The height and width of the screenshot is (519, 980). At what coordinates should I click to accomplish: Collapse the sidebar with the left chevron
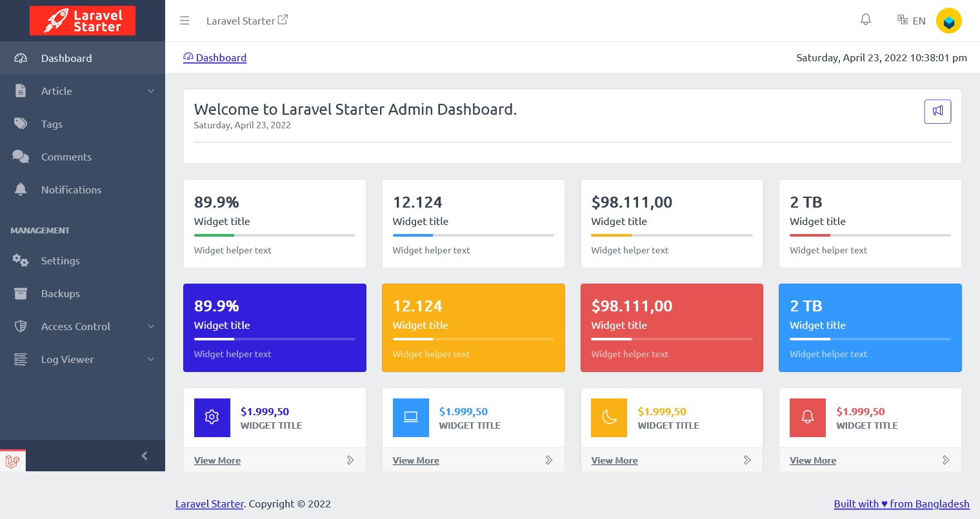tap(145, 456)
